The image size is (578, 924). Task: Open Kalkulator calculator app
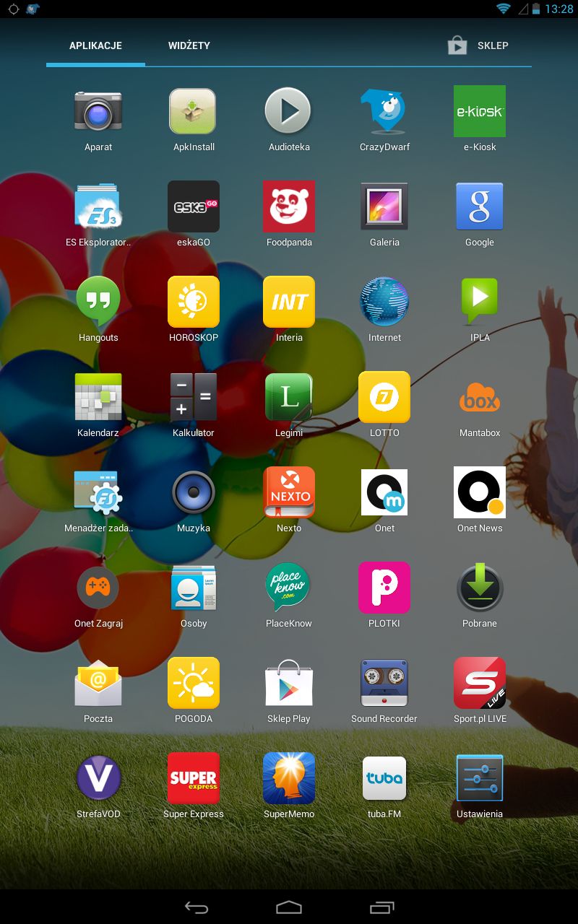point(194,397)
